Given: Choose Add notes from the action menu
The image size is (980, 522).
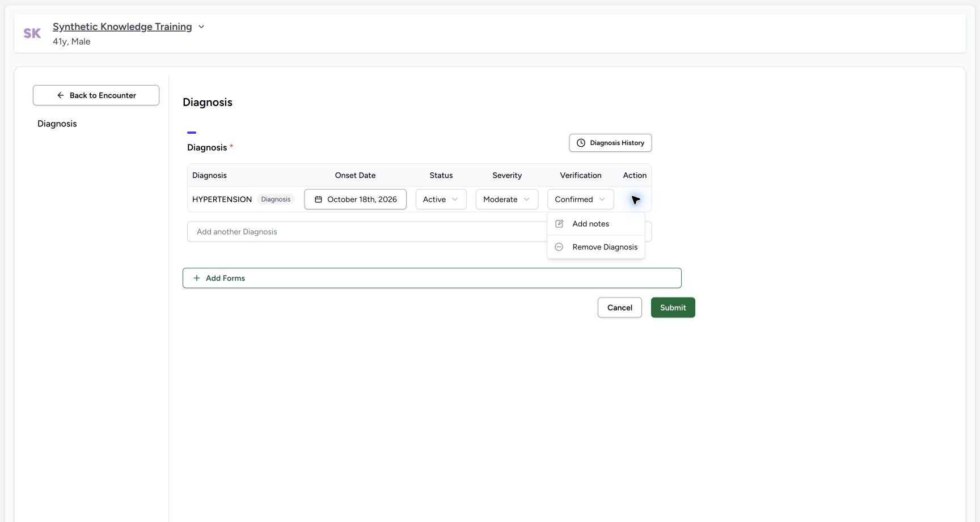Looking at the screenshot, I should [x=596, y=224].
